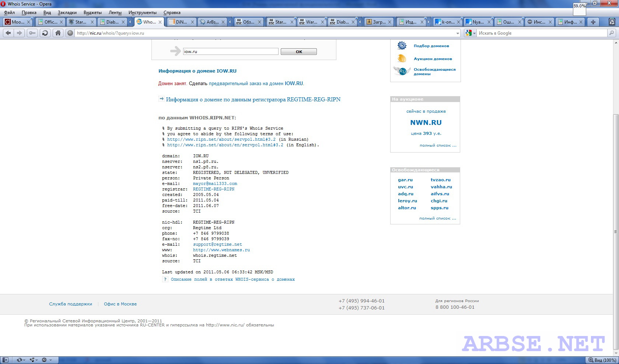Screen dimensions: 619x364
Task: Toggle the panel button in status bar
Action: point(6,360)
